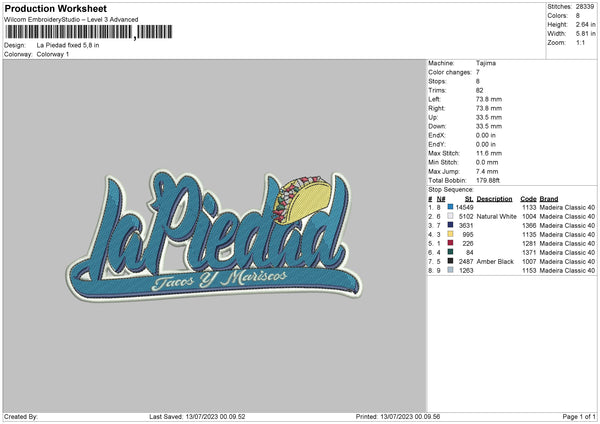The height and width of the screenshot is (424, 600).
Task: Click the yellow swatch for code 1135
Action: pos(450,234)
